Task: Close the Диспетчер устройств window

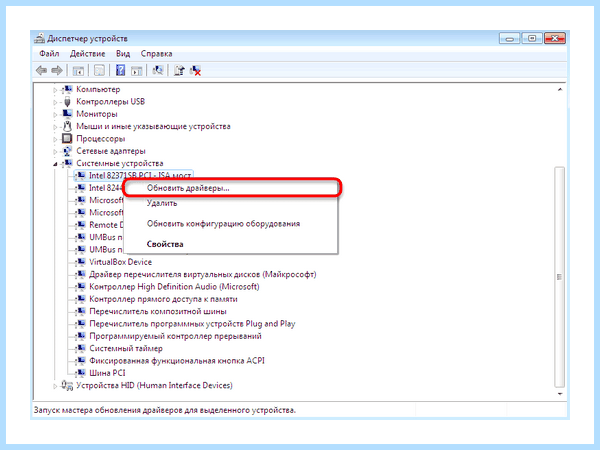Action: click(554, 38)
